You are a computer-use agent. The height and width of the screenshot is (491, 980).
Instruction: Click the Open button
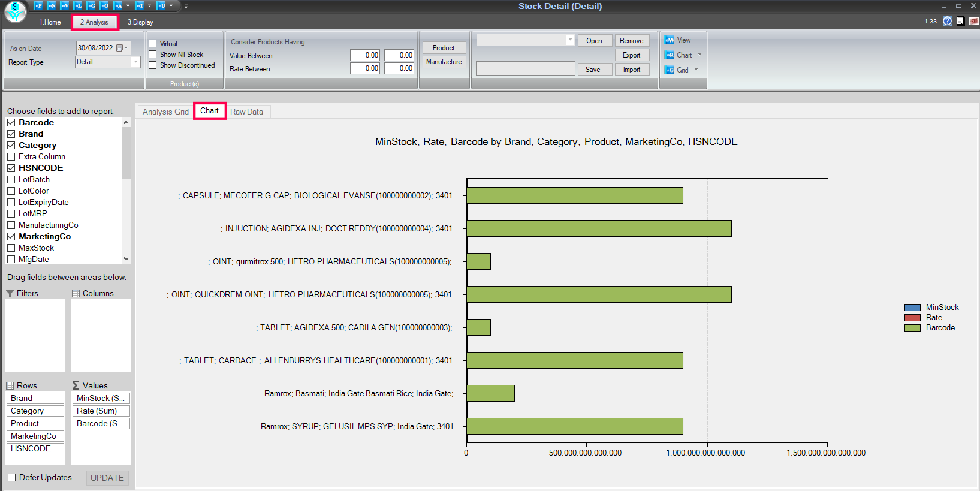[594, 41]
